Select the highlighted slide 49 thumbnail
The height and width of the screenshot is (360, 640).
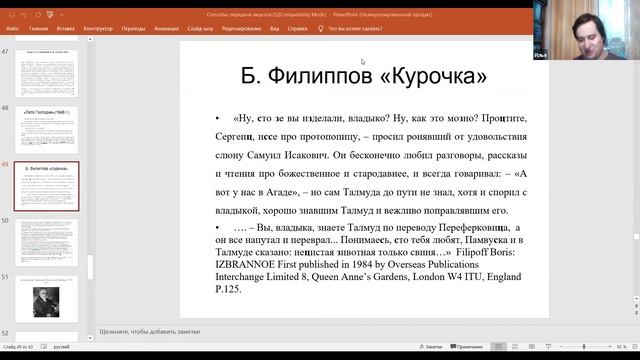[47, 186]
